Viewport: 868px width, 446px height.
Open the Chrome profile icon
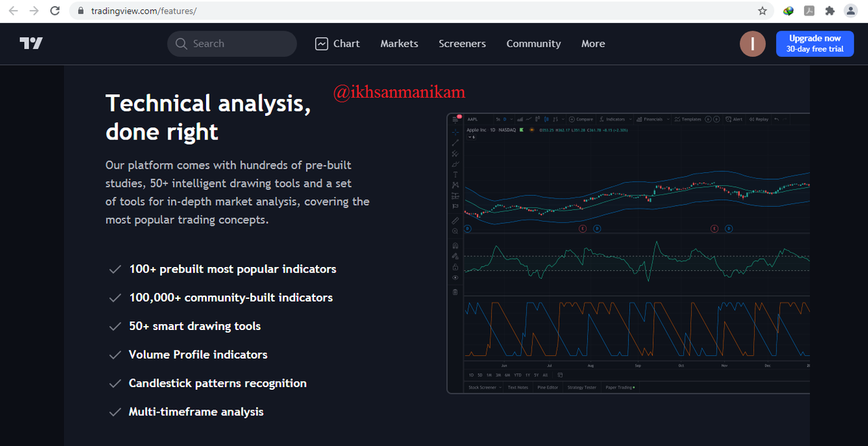tap(850, 11)
